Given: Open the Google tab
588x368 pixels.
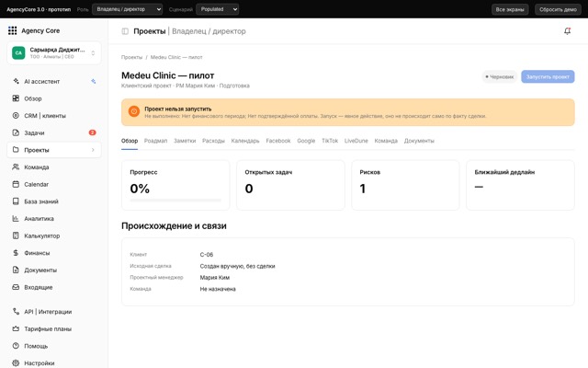Looking at the screenshot, I should coord(306,141).
